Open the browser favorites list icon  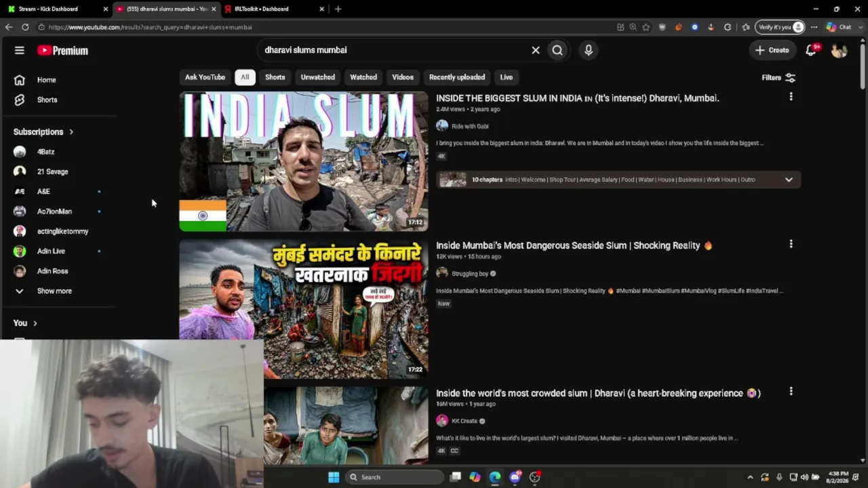746,27
